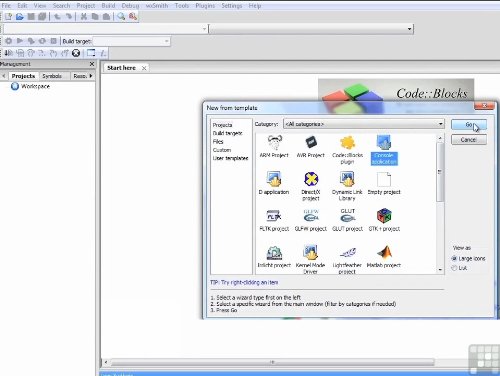The image size is (500, 376).
Task: Open the right code-completion function dropdown
Action: (x=311, y=29)
